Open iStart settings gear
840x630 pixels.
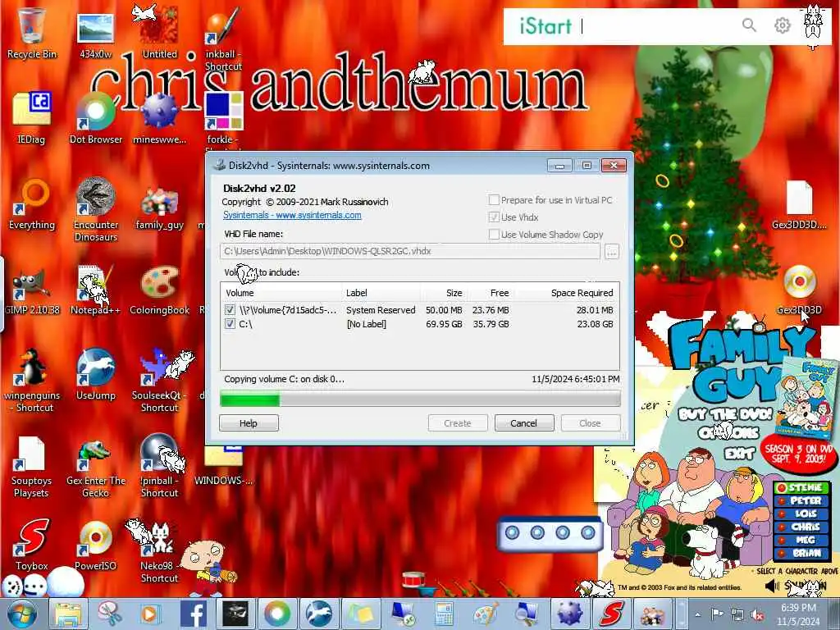tap(782, 25)
